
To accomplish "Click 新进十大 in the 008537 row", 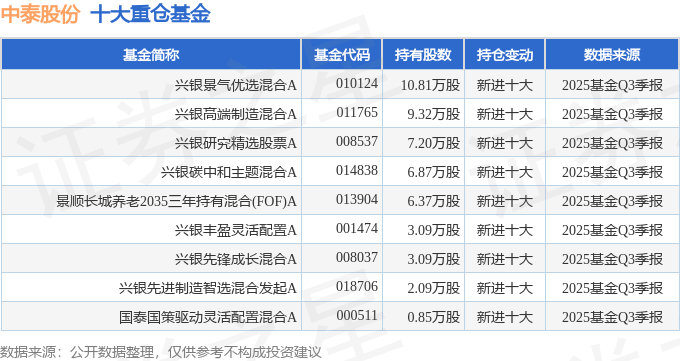I will pos(504,143).
